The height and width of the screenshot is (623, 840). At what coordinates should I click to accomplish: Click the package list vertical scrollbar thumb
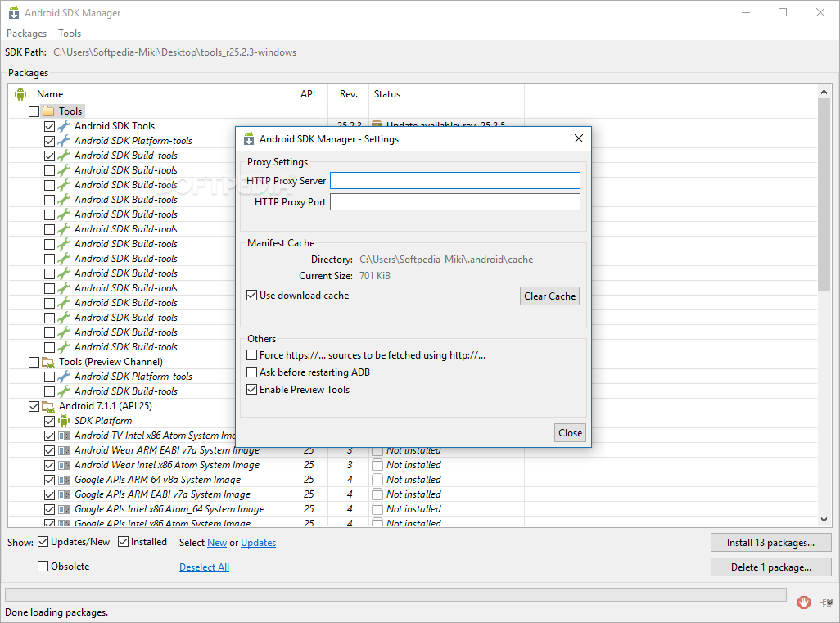824,195
